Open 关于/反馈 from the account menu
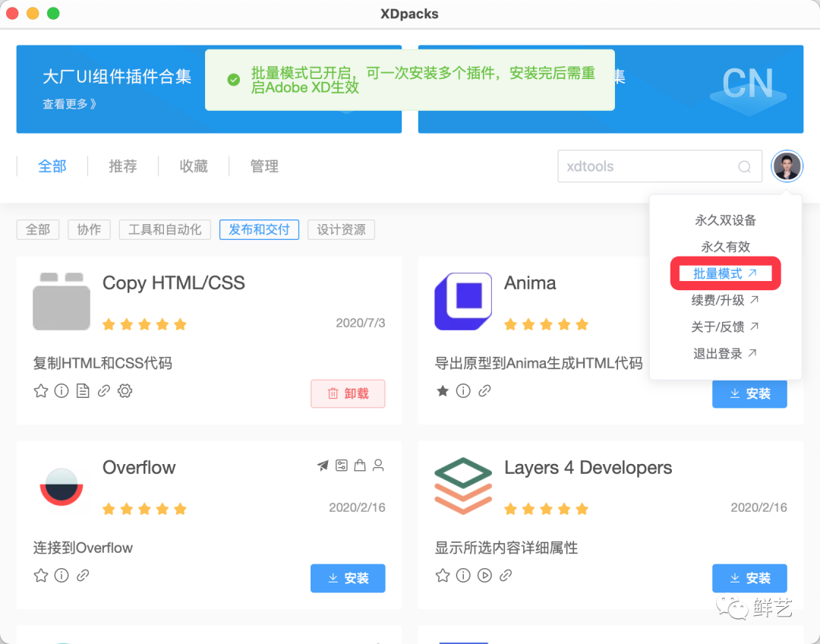 click(725, 327)
